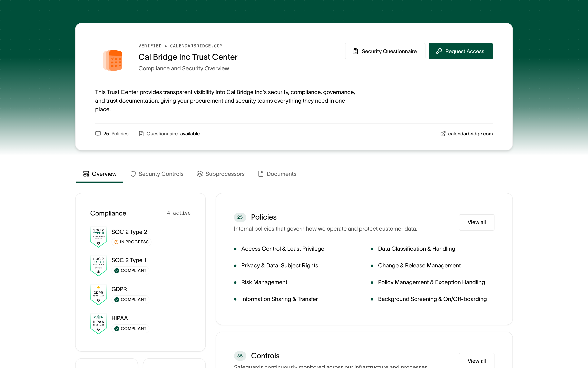Screen dimensions: 588x368
Task: Click the key icon in Request Access button
Action: coord(439,51)
